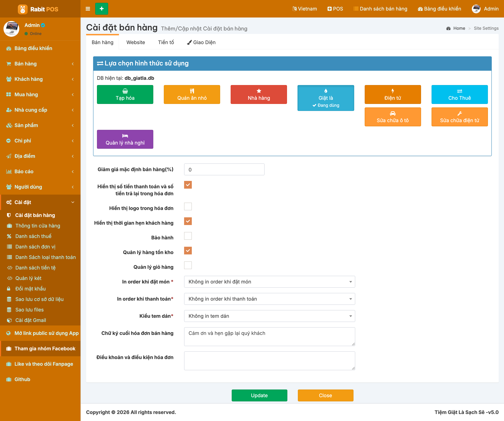Click the Rabit POS rabbit logo icon

(x=23, y=9)
